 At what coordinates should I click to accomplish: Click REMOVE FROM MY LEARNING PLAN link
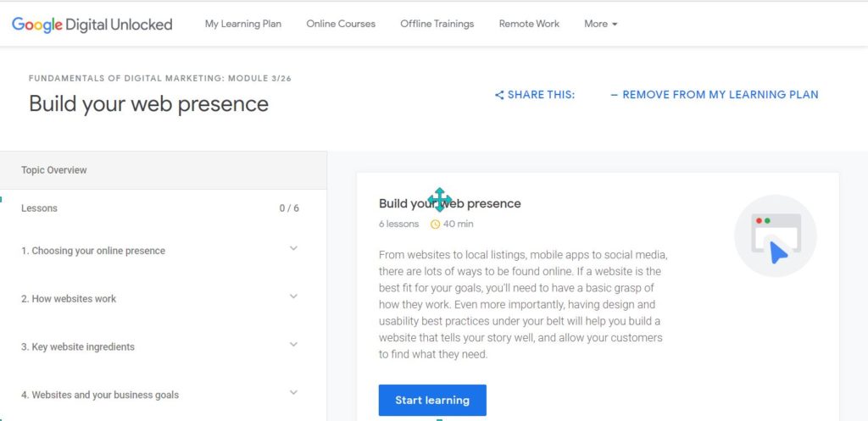[x=714, y=95]
